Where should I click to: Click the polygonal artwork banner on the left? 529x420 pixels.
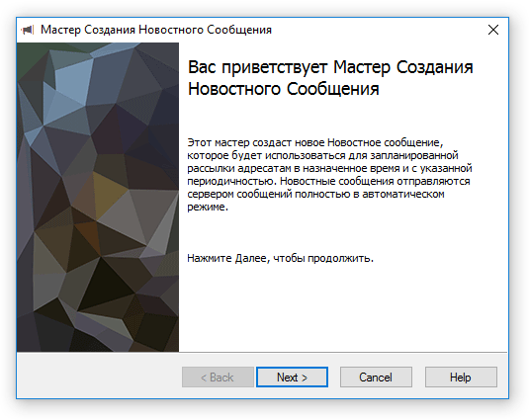pos(98,198)
